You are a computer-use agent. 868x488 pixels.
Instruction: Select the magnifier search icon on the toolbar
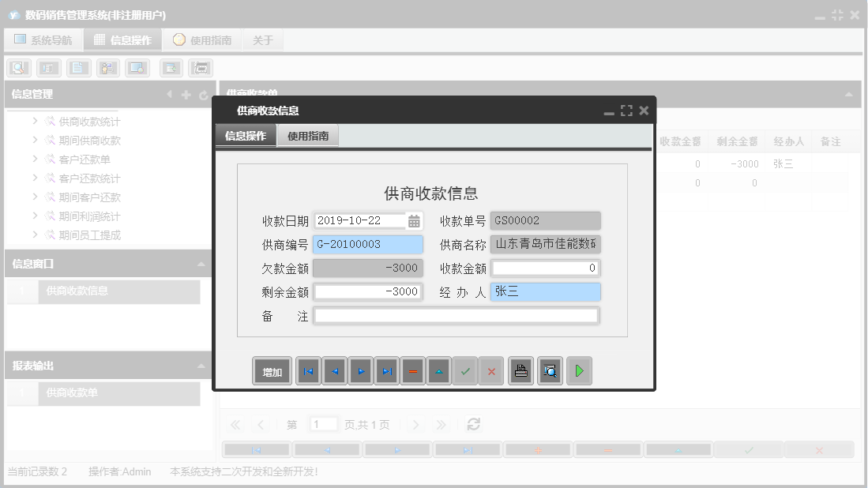pos(18,67)
